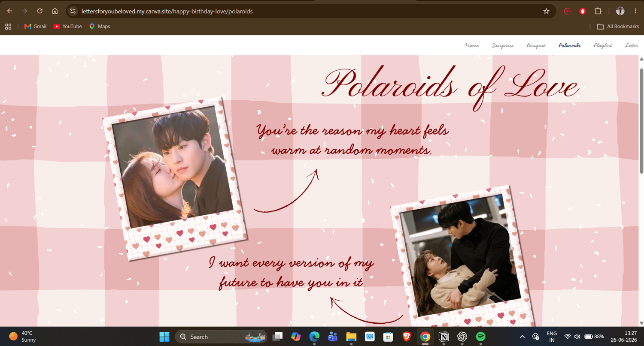Open the Windows Start menu
The width and height of the screenshot is (644, 346).
164,337
